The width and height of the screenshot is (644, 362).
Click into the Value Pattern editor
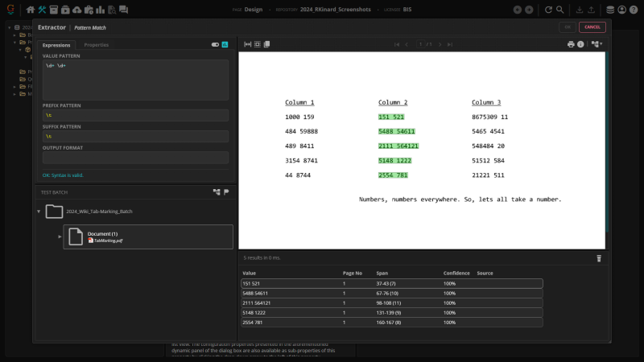pyautogui.click(x=135, y=80)
